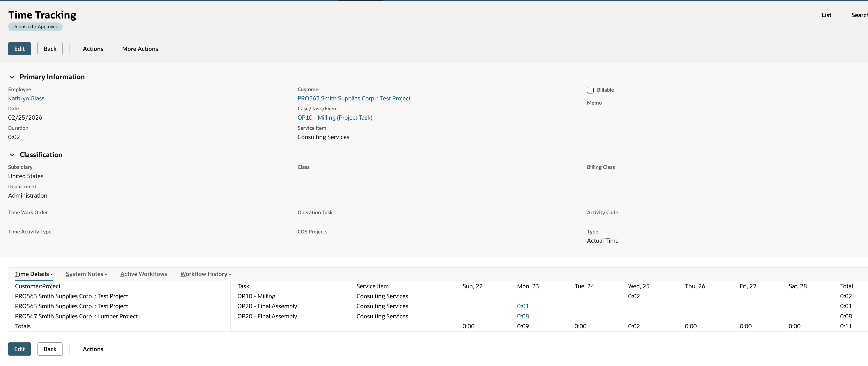Open the top Actions menu

[x=93, y=49]
